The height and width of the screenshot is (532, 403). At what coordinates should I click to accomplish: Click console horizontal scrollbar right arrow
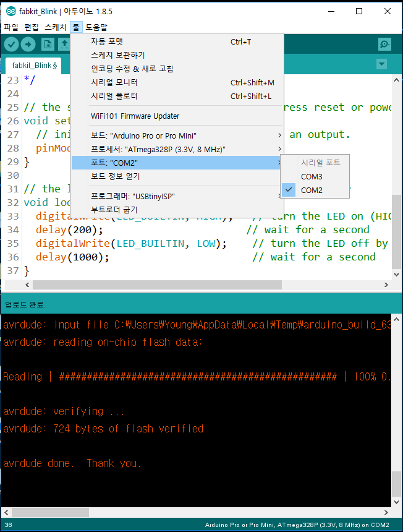click(x=386, y=512)
